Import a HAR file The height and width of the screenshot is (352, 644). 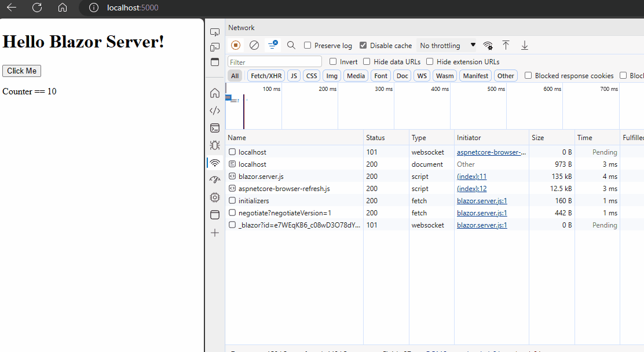(x=506, y=45)
